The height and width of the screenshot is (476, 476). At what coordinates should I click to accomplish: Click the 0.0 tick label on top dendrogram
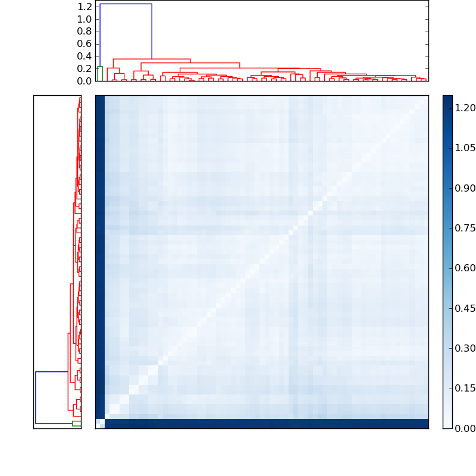point(84,81)
